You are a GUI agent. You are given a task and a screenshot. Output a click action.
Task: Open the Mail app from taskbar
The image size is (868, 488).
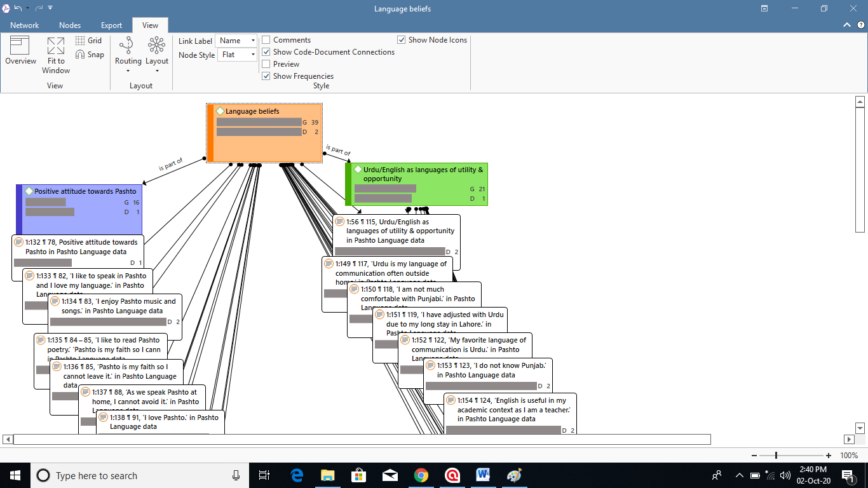tap(390, 475)
